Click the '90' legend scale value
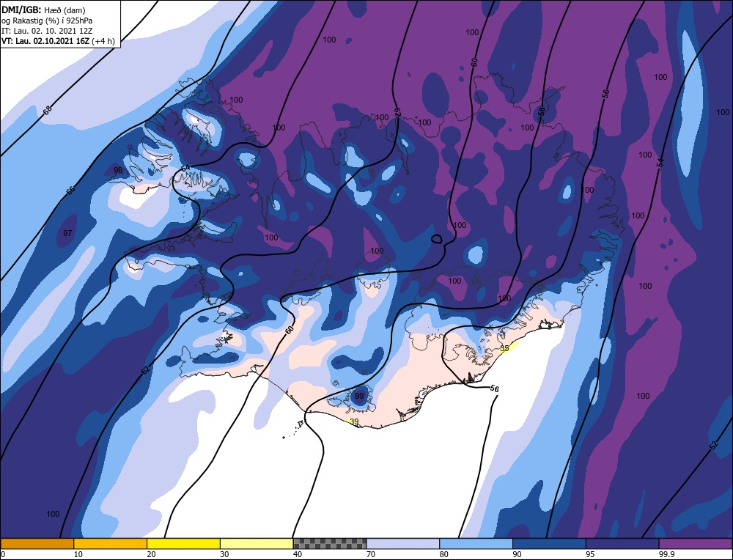The height and width of the screenshot is (560, 733). click(517, 554)
